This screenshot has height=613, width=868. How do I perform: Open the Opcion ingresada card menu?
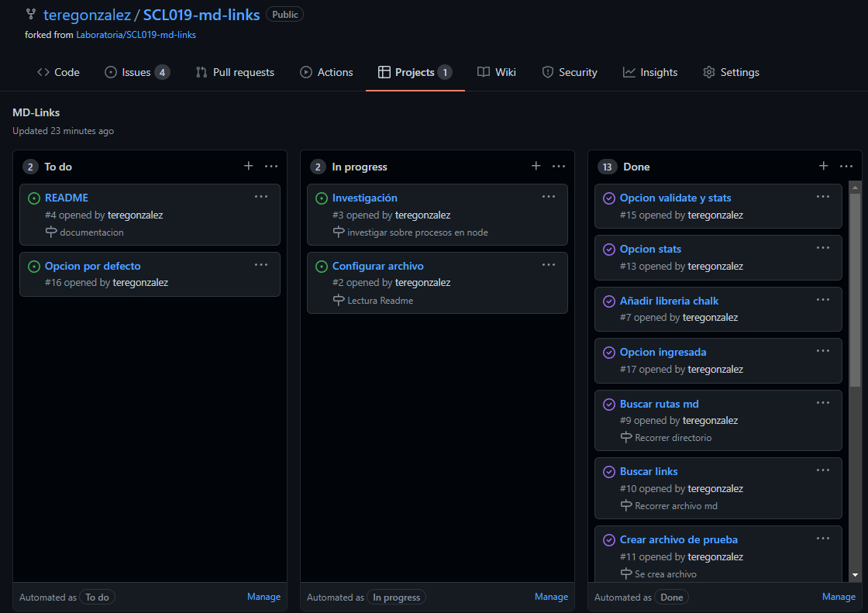point(822,351)
